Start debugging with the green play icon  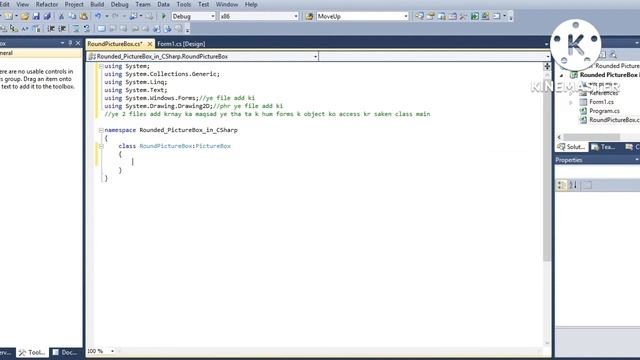164,16
